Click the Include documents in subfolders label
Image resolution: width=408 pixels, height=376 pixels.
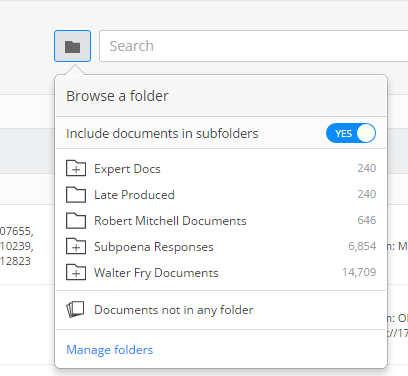click(x=162, y=133)
